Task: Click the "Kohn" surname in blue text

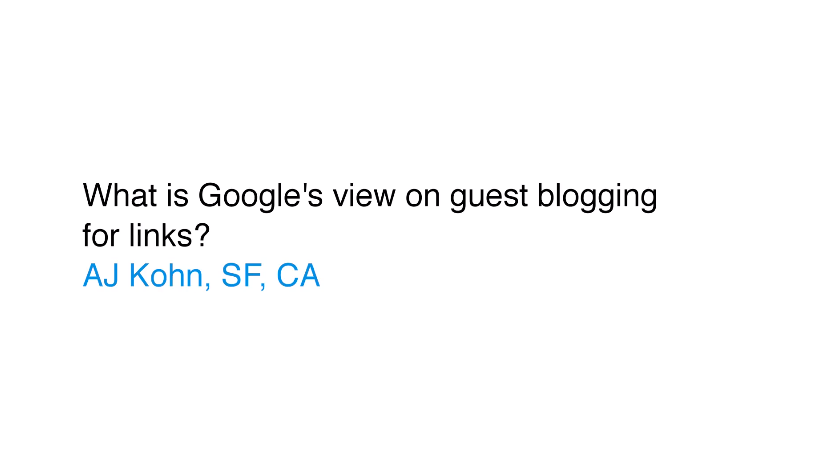Action: pyautogui.click(x=166, y=276)
